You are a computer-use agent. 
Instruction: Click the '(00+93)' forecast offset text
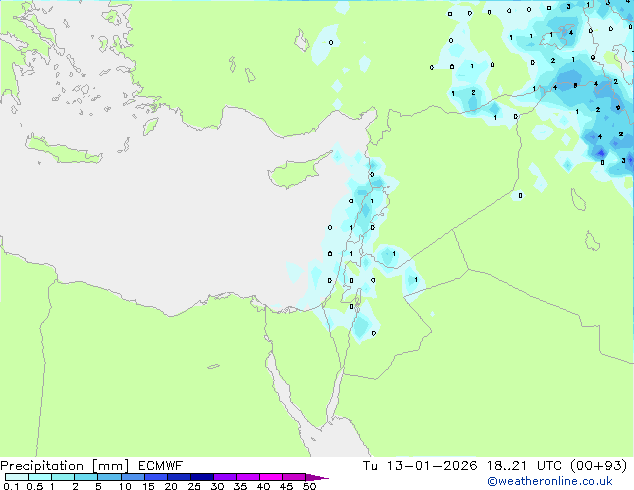point(598,466)
